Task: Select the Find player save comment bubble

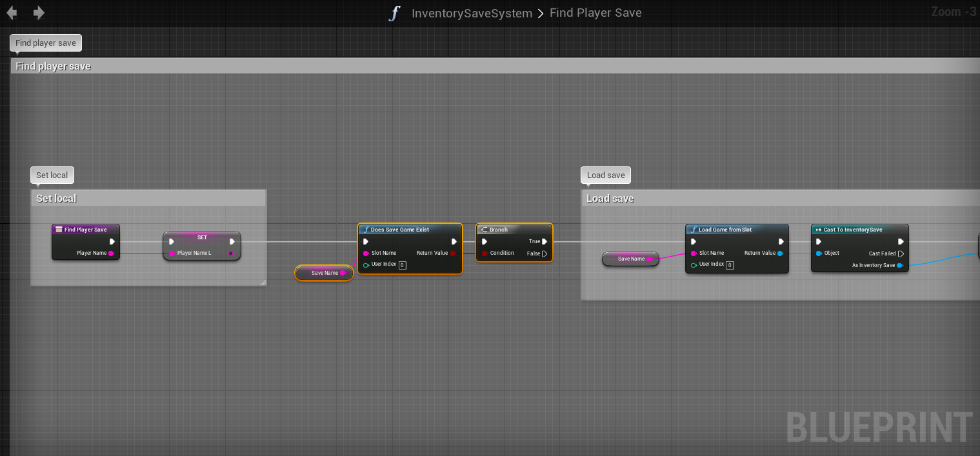Action: [46, 43]
